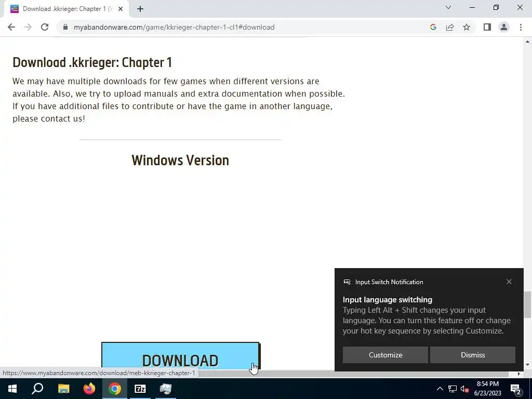
Task: Click the scroll up arrow of the page
Action: point(527,42)
